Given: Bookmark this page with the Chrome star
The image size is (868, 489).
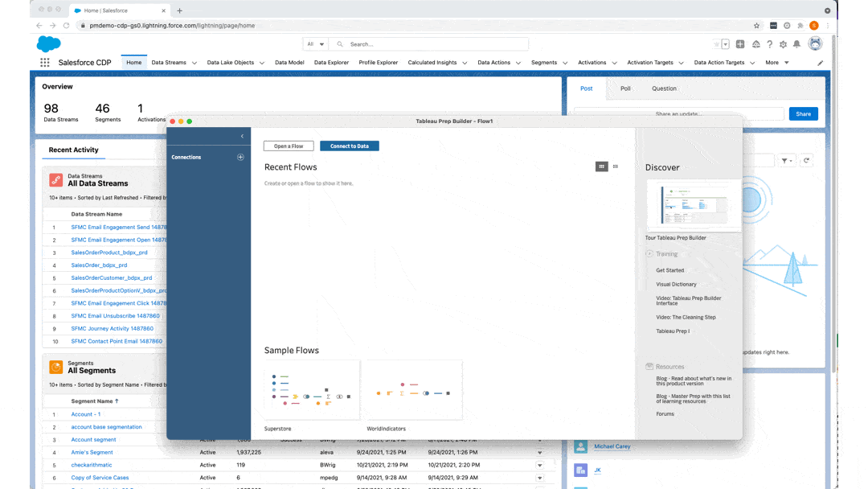Looking at the screenshot, I should 756,26.
